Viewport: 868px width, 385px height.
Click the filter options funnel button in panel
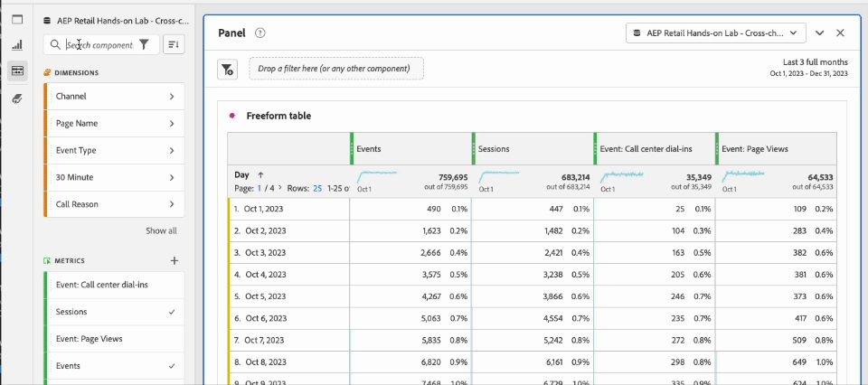[x=227, y=70]
